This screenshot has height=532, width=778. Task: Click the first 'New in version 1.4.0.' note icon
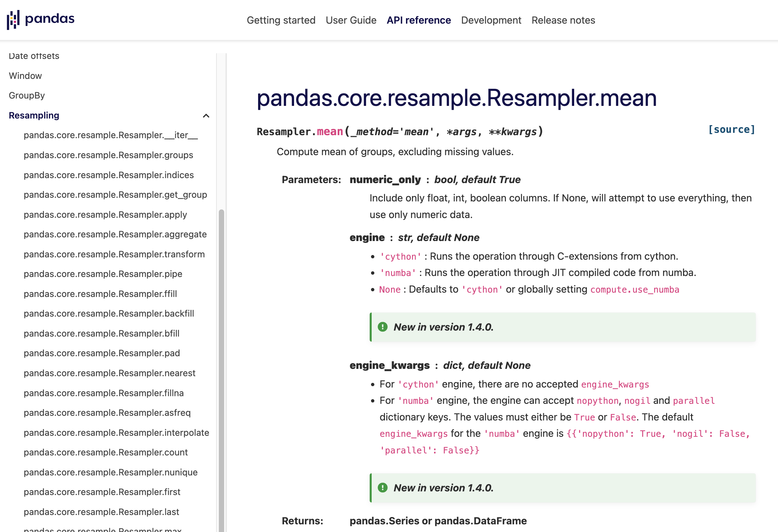click(382, 327)
